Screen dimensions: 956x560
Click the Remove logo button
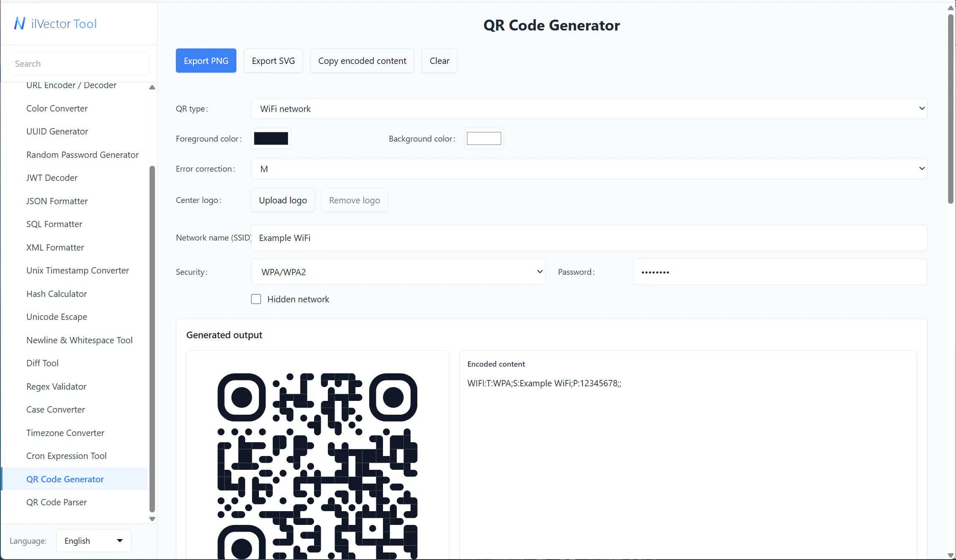355,200
